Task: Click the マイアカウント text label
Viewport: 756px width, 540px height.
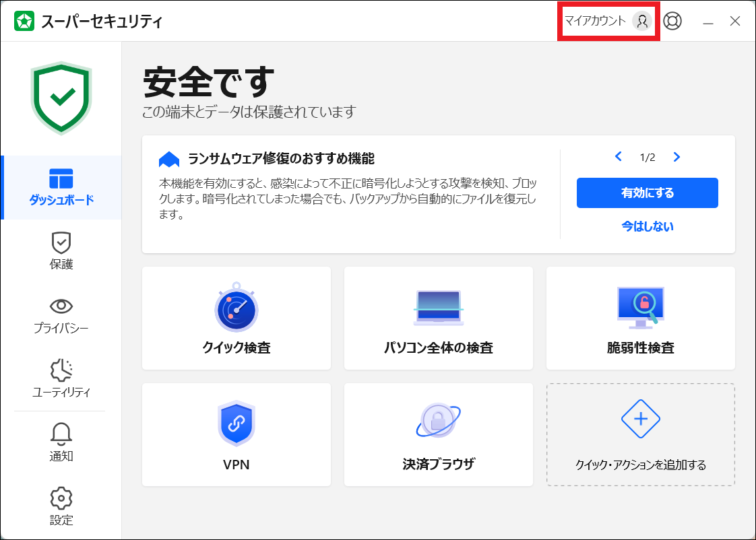Action: point(595,21)
